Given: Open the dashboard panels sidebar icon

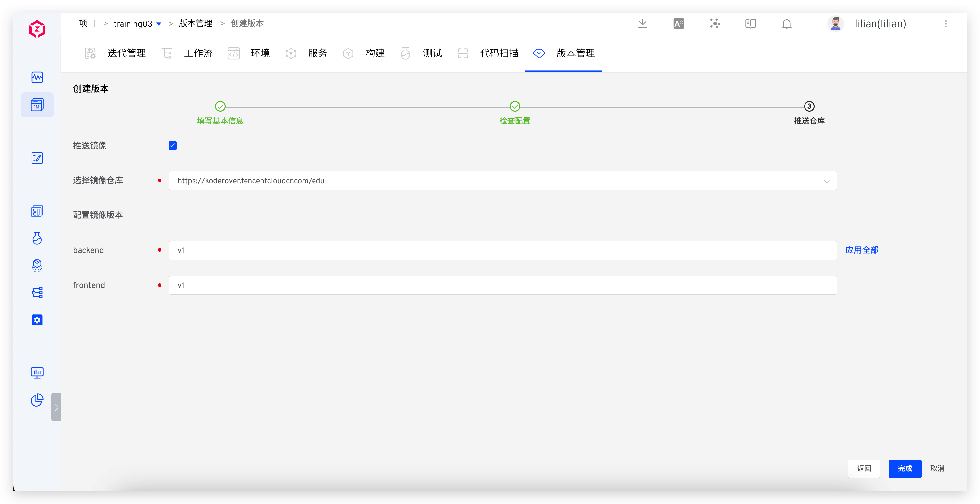Looking at the screenshot, I should pyautogui.click(x=37, y=211).
